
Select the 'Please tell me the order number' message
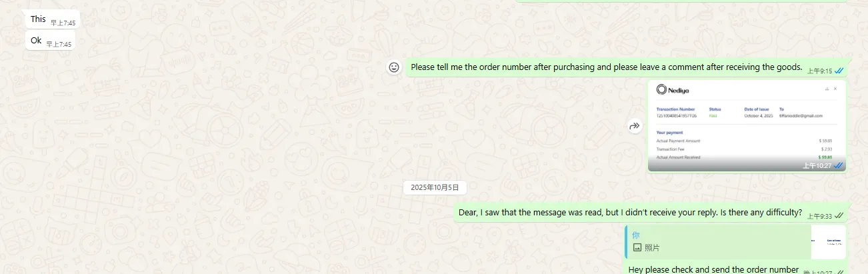pyautogui.click(x=627, y=67)
